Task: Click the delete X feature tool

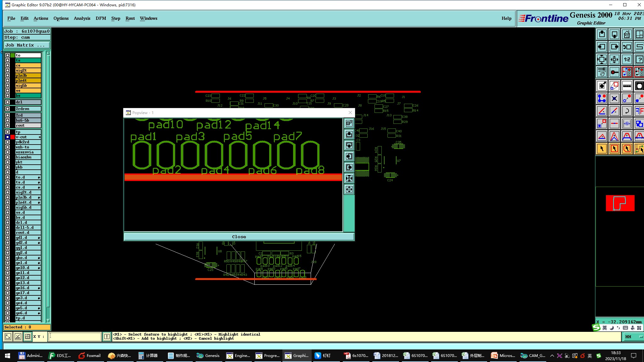Action: 614,98
